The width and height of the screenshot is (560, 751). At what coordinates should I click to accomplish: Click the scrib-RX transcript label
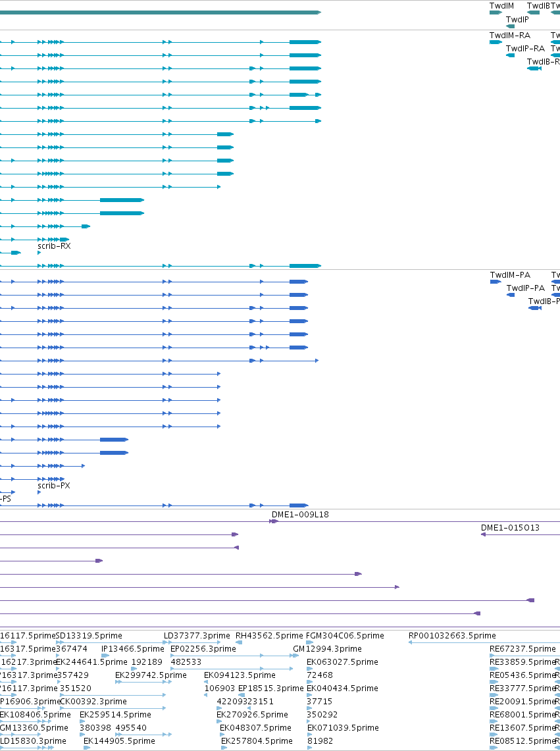pos(54,246)
